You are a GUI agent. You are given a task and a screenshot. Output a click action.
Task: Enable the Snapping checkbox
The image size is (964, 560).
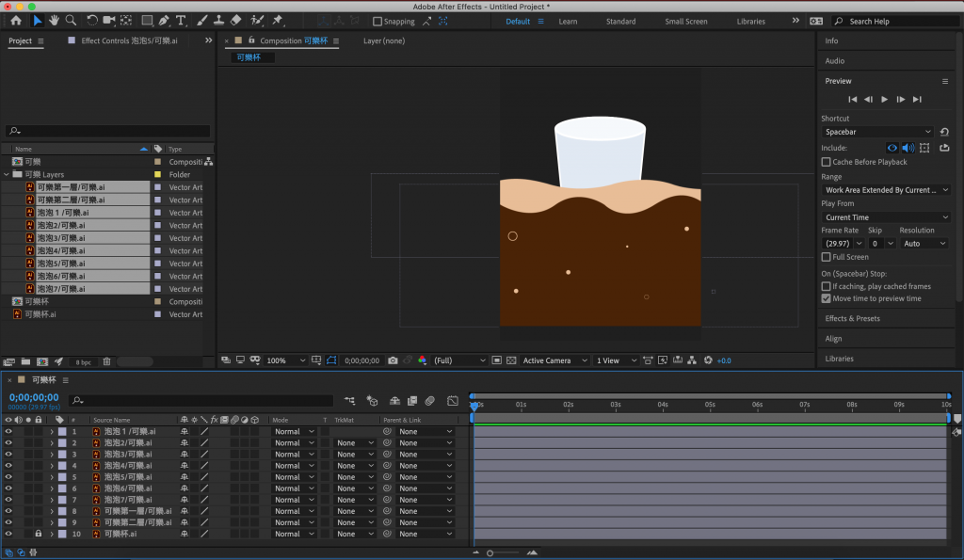coord(378,22)
